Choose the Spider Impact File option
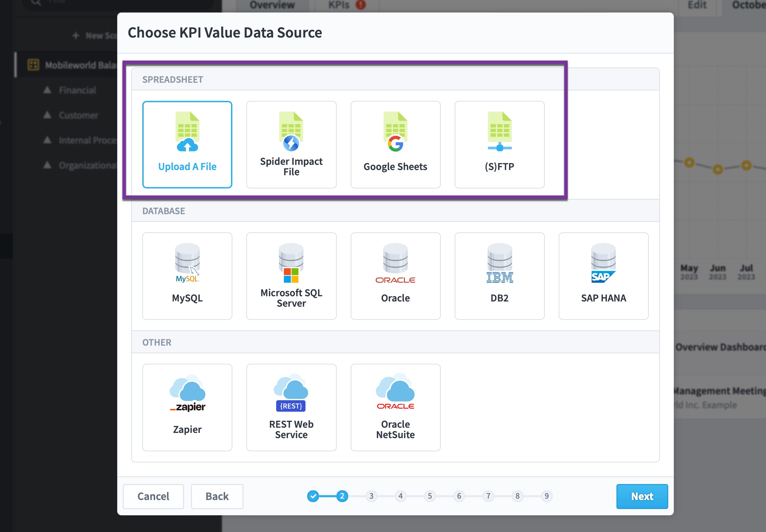Viewport: 766px width, 532px height. pos(291,145)
